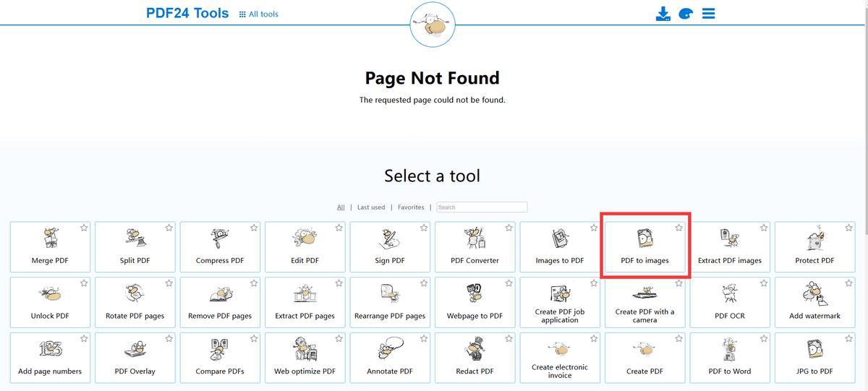Open the Protect PDF tool
The width and height of the screenshot is (868, 391).
[x=814, y=246]
